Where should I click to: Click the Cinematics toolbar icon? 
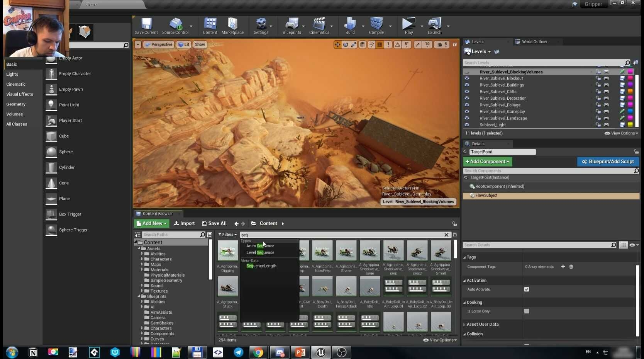tap(319, 24)
